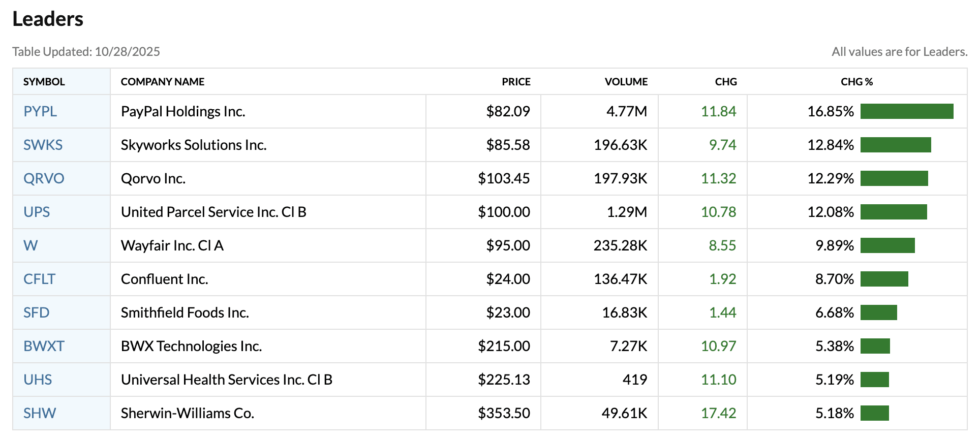Open the QRVO ticker link
This screenshot has height=440, width=980.
click(43, 178)
